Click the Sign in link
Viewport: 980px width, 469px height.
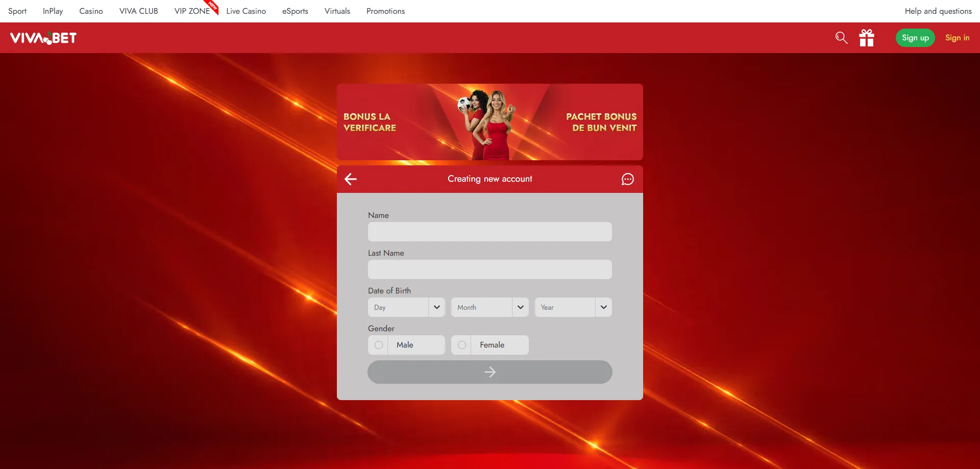click(957, 38)
